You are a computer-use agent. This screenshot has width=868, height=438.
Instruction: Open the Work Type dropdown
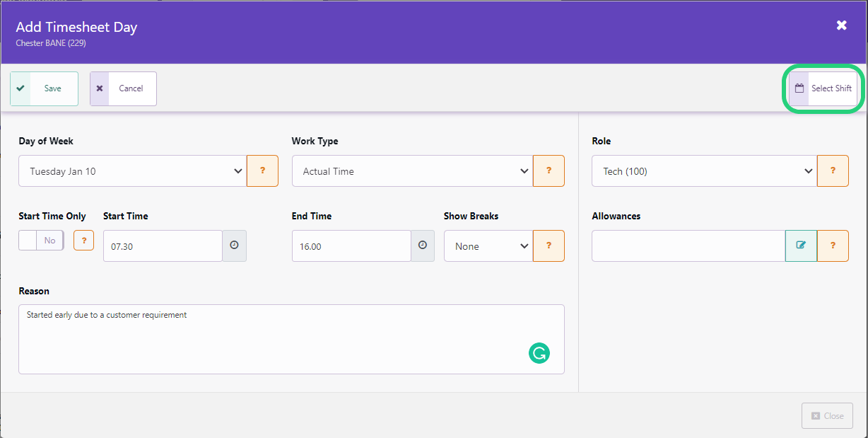tap(412, 171)
